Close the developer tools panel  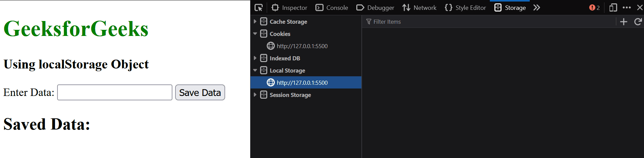point(640,7)
